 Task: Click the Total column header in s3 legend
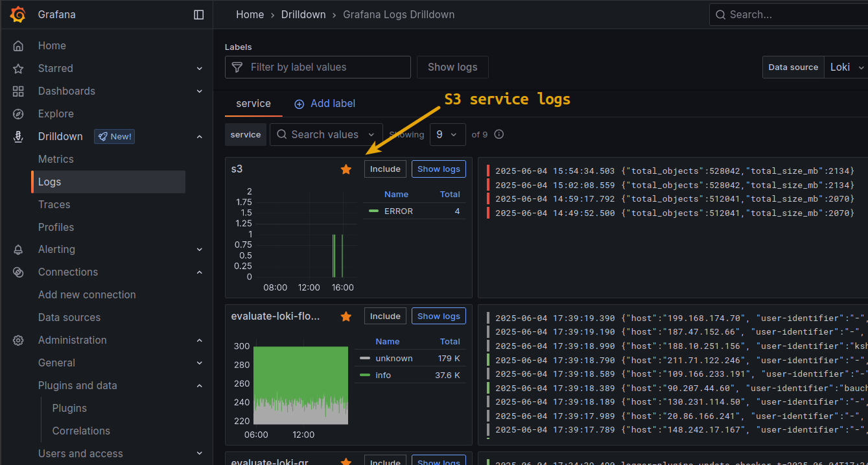[450, 195]
